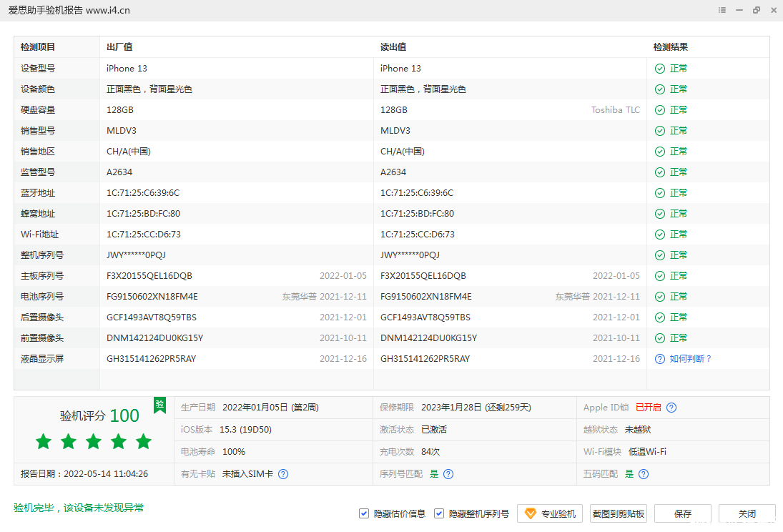Click the help icon beside 未插入SIM卡
The height and width of the screenshot is (532, 783).
(x=283, y=474)
